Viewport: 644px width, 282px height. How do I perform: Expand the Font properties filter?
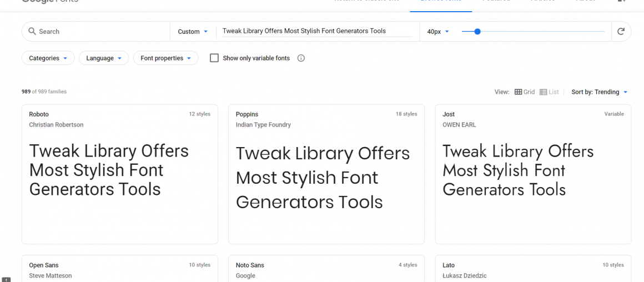coord(165,58)
